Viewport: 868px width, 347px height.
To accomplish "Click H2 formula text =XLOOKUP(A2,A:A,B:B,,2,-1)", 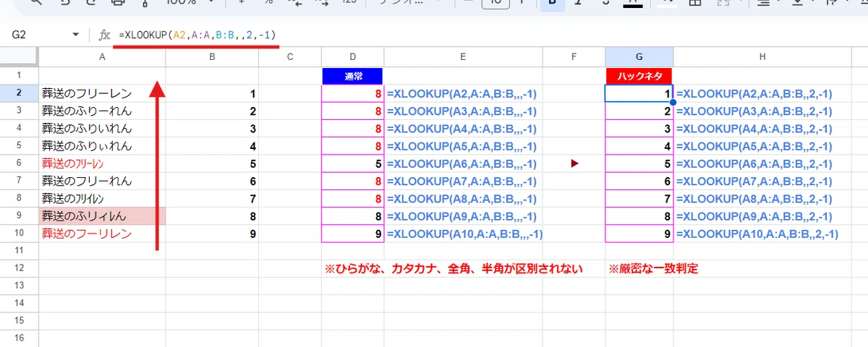I will tap(754, 94).
